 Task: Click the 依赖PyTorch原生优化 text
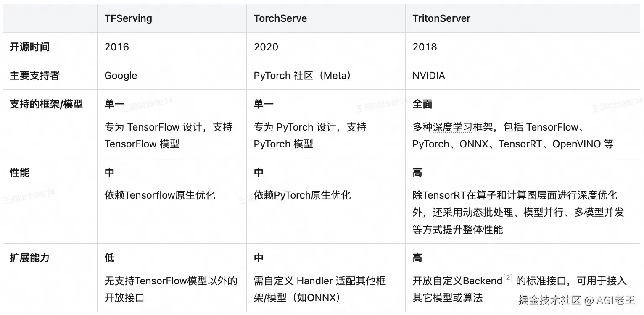tap(302, 195)
